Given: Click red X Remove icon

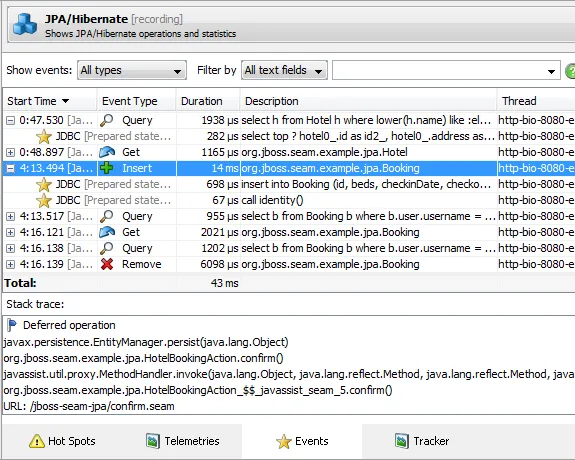Looking at the screenshot, I should click(x=107, y=264).
